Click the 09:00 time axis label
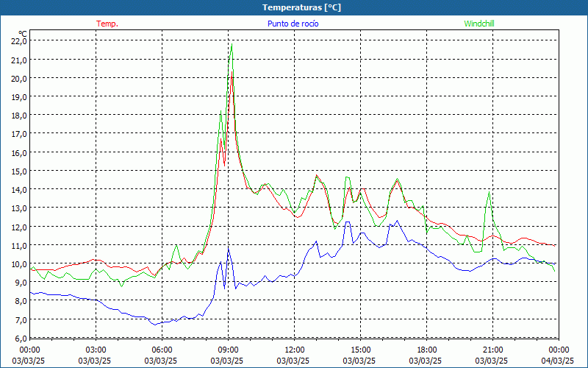Screen dimensions: 588x368 228,350
